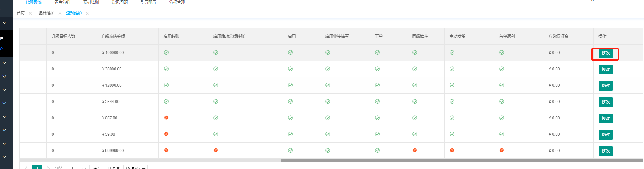Open the 分权管理 top menu
644x169 pixels.
177,2
